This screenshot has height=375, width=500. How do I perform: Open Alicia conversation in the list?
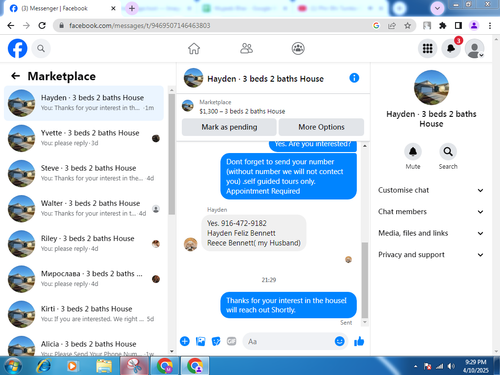(x=84, y=345)
